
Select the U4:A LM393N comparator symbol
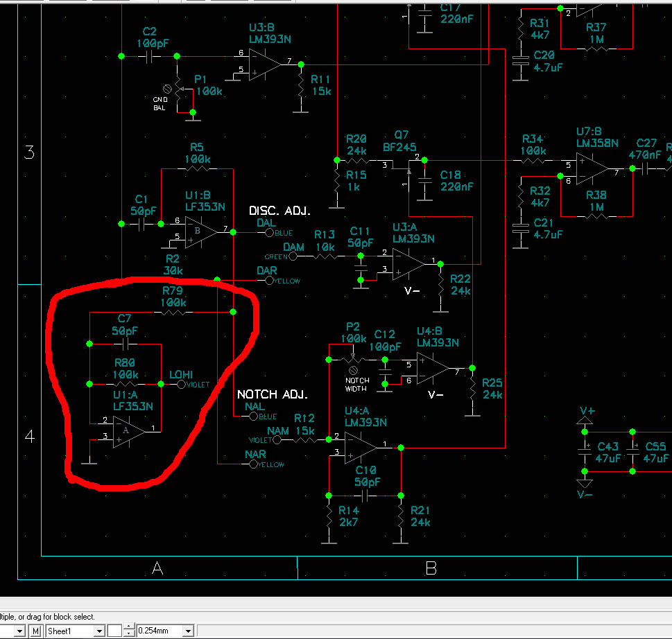[x=361, y=448]
